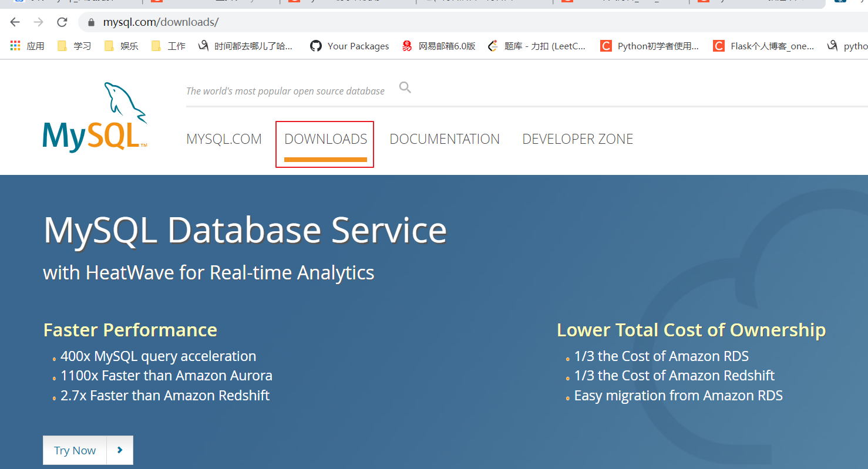Open the 工作 bookmark folder

click(x=168, y=46)
